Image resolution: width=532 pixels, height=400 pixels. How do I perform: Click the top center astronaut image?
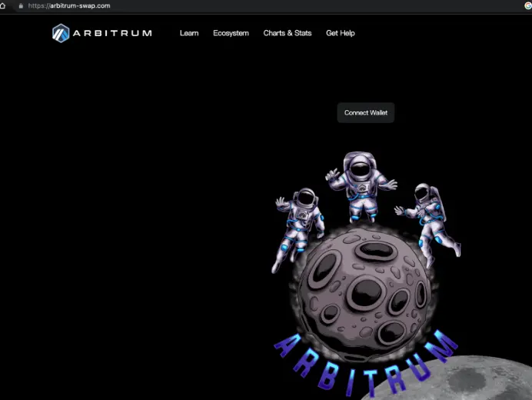click(361, 186)
